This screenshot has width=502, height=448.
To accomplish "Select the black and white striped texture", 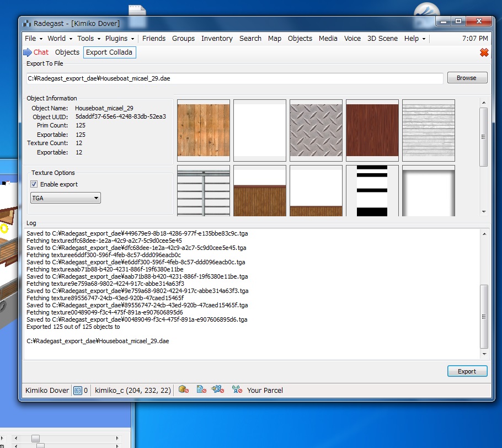I will point(372,190).
